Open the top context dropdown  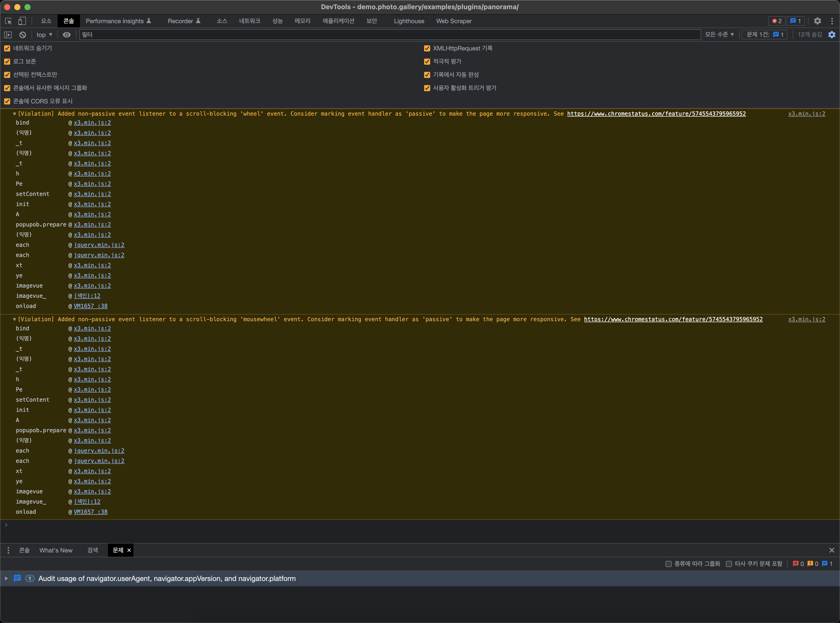[x=44, y=35]
